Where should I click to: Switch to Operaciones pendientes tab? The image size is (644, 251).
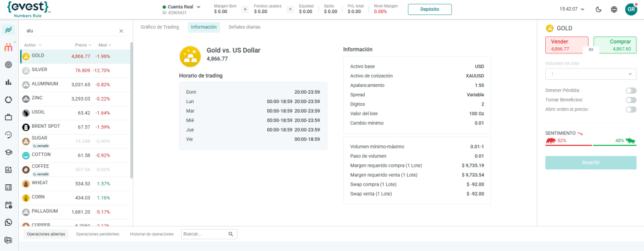pyautogui.click(x=97, y=234)
